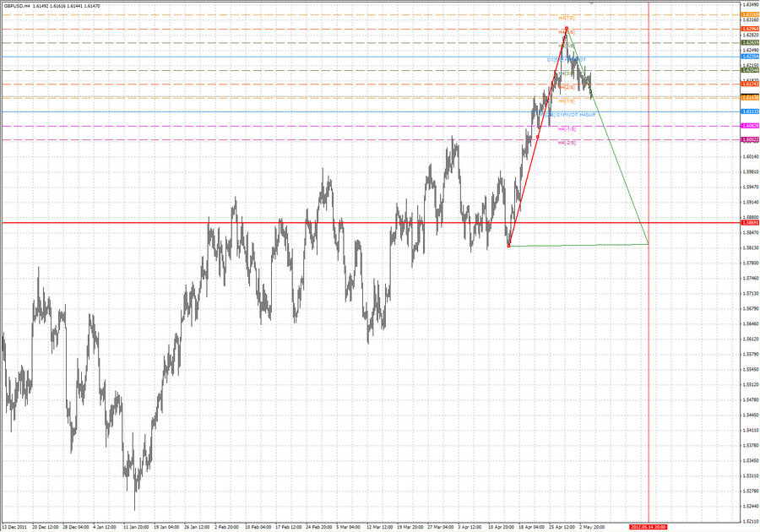Click the magenta 1.60828 price tag on axis

[x=748, y=124]
